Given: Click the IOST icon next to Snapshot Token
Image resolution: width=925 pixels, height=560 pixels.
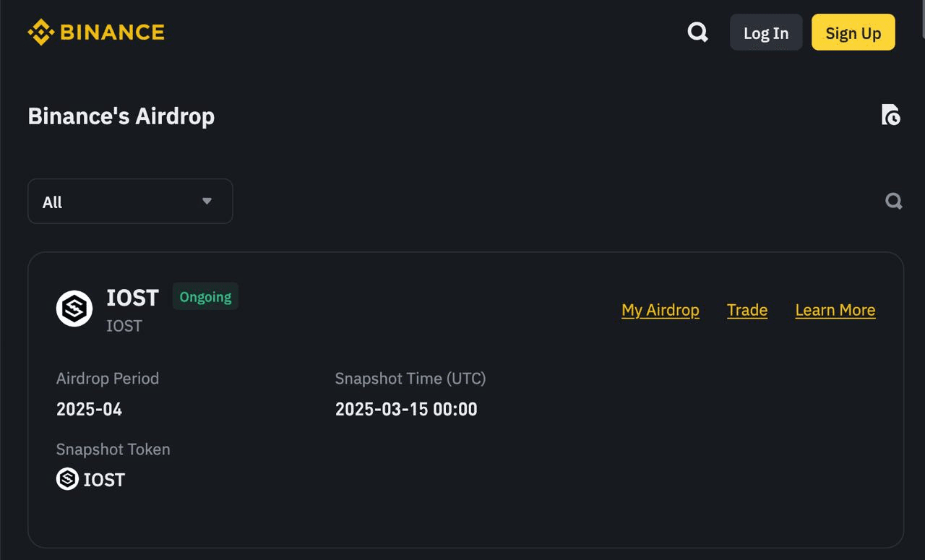Looking at the screenshot, I should click(x=66, y=479).
